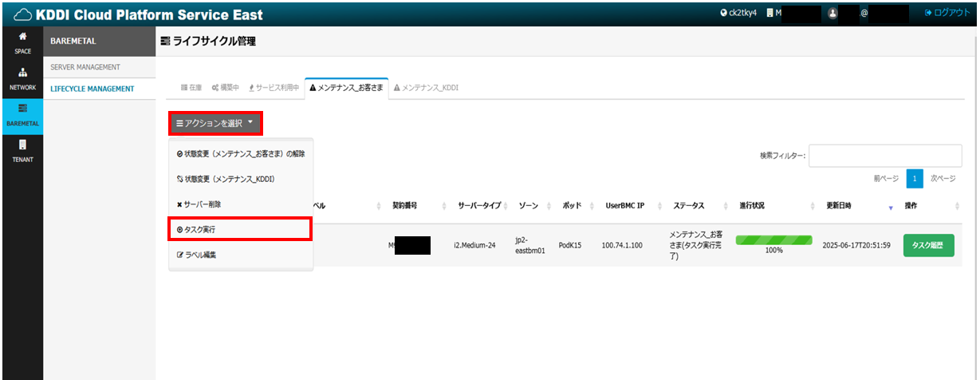Click the 前ページ pagination link
Image resolution: width=980 pixels, height=380 pixels.
[886, 179]
